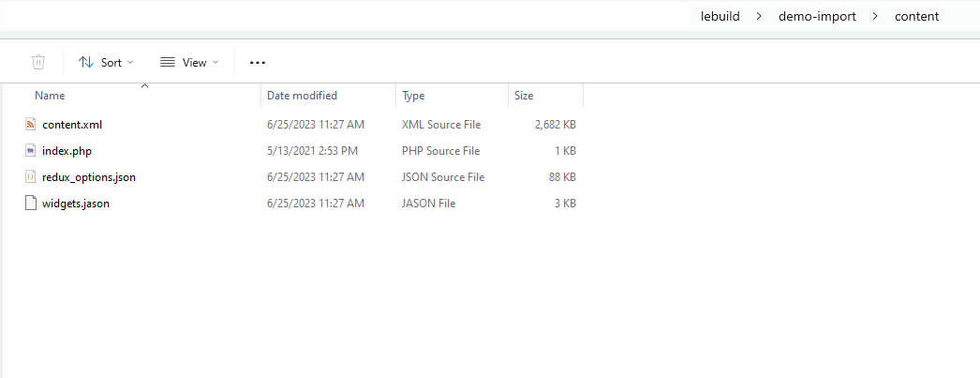Select the content breadcrumb segment

point(917,17)
